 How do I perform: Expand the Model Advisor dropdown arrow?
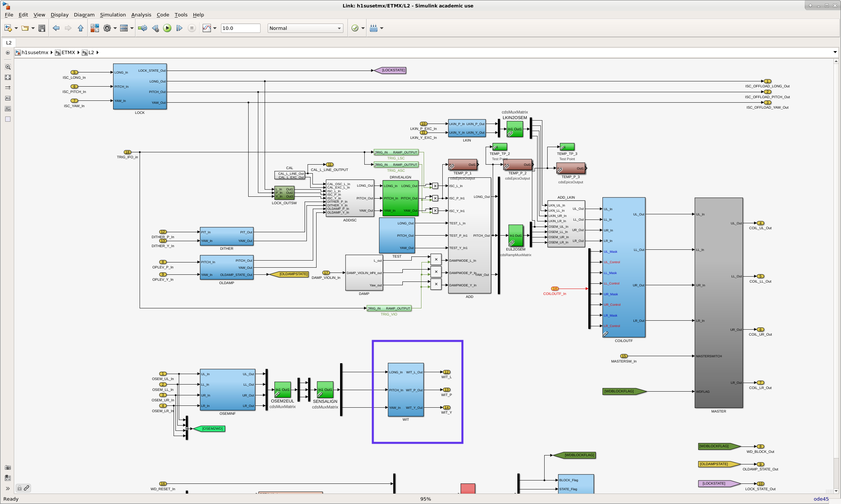(363, 28)
